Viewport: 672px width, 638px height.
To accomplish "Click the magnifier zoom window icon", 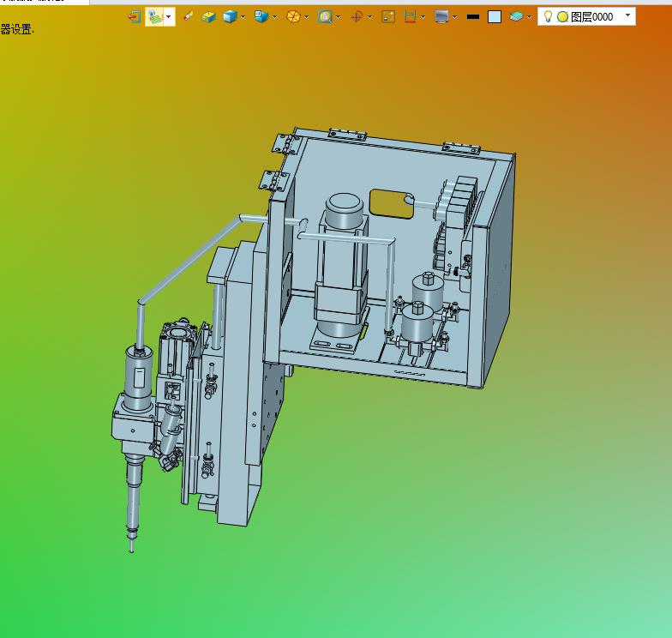I will click(x=326, y=17).
